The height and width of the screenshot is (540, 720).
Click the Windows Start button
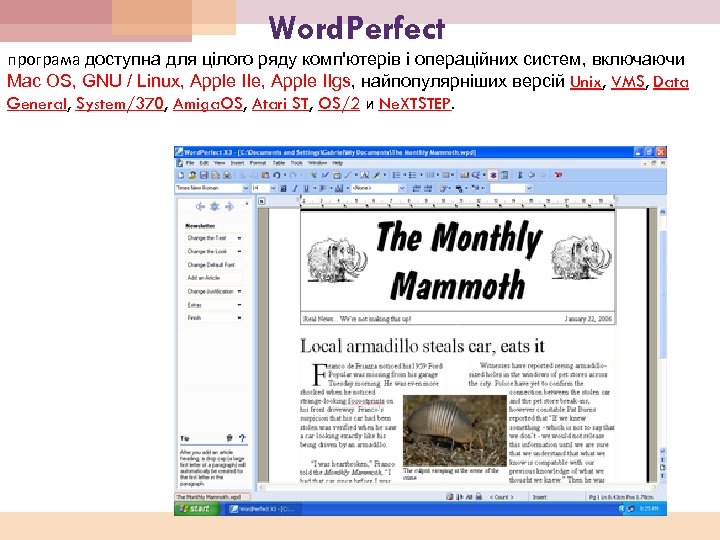tap(197, 509)
